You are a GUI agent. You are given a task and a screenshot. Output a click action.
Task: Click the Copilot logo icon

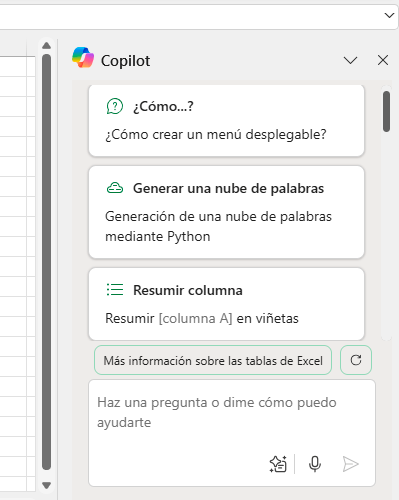pos(83,58)
